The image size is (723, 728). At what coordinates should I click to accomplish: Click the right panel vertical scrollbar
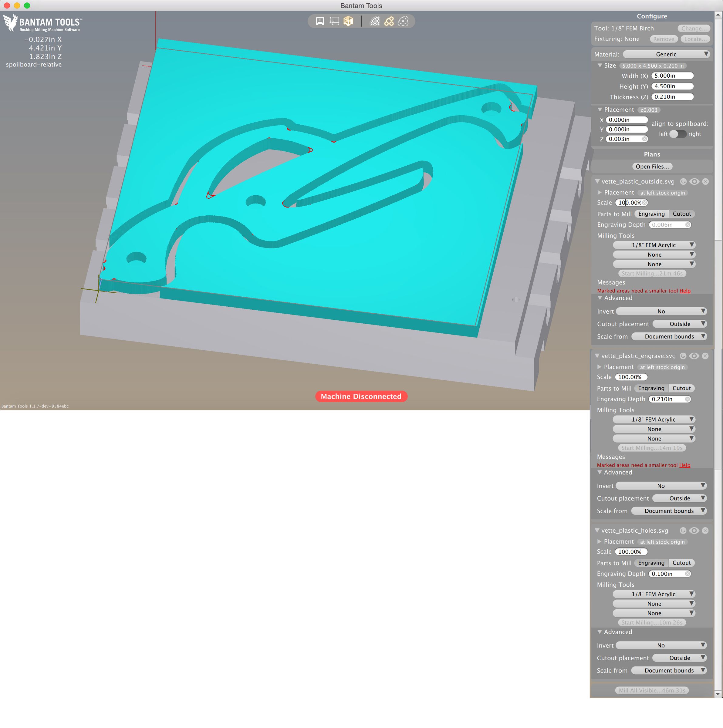coord(718,128)
